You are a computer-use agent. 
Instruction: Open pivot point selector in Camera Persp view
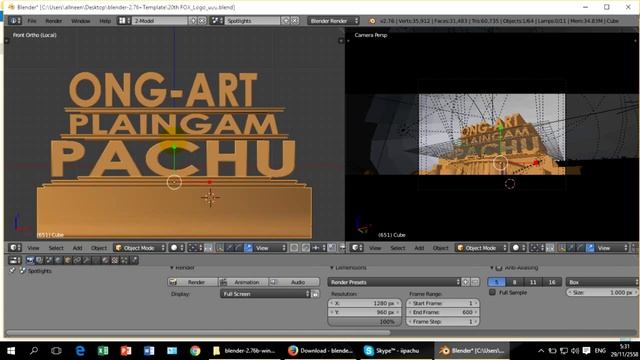pyautogui.click(x=536, y=248)
